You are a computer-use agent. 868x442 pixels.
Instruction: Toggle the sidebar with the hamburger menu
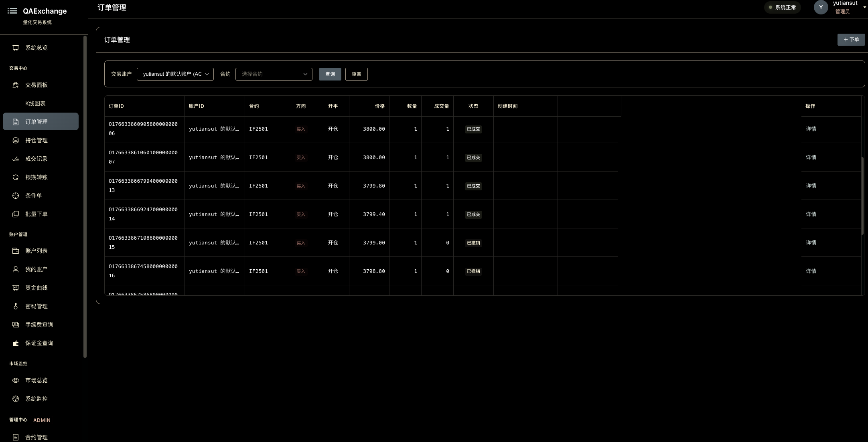[x=12, y=11]
